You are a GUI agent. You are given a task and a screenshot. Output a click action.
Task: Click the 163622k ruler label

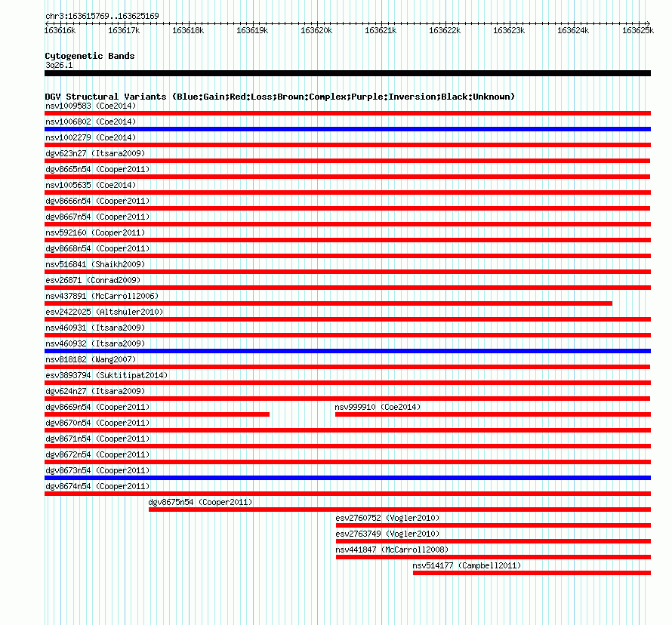(445, 30)
